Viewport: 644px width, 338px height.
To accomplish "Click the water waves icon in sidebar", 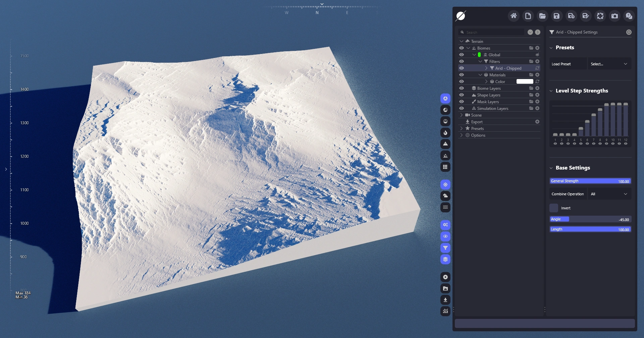I will click(x=445, y=207).
